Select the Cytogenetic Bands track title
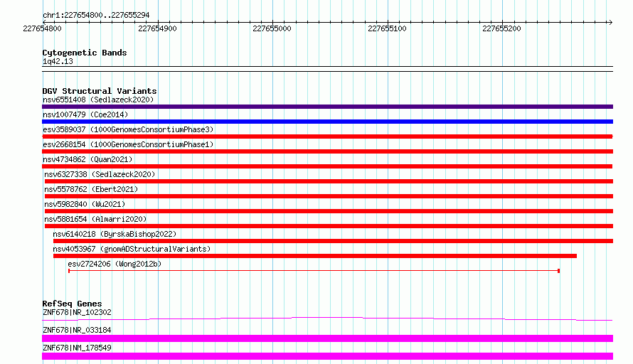This screenshot has height=364, width=633. point(85,53)
